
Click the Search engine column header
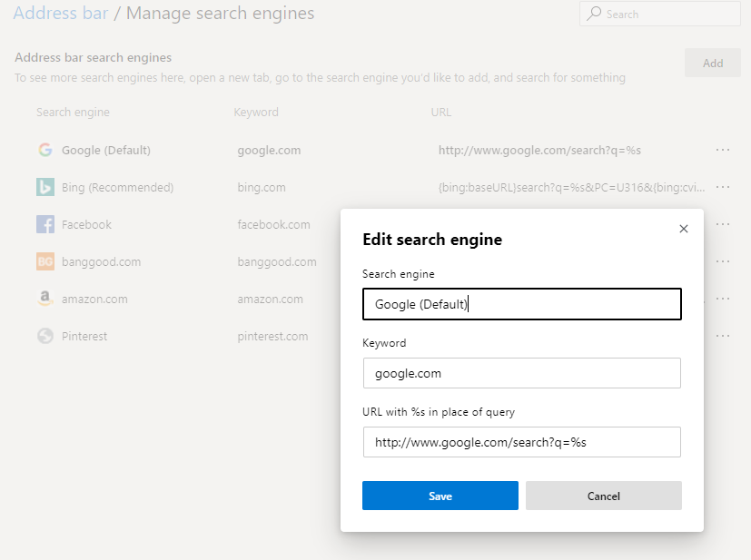pyautogui.click(x=73, y=112)
